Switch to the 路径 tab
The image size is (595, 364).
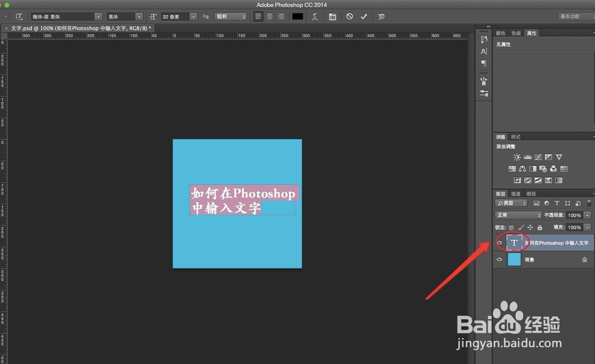pos(531,194)
